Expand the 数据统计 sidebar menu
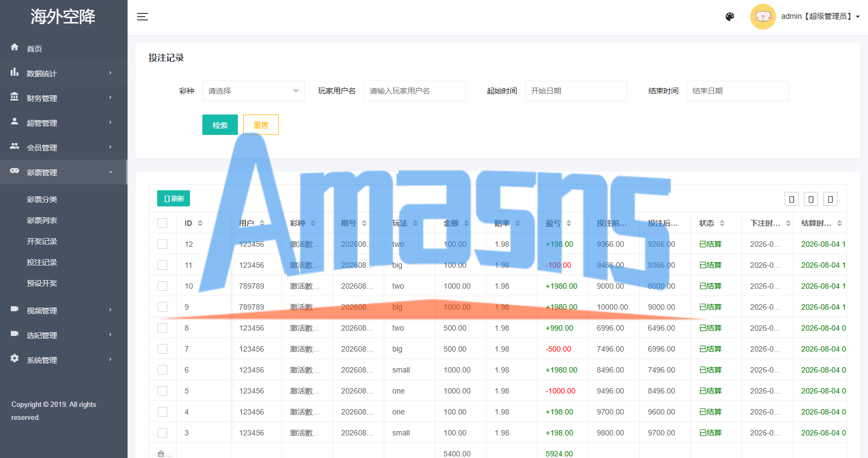The image size is (868, 458). pos(63,73)
